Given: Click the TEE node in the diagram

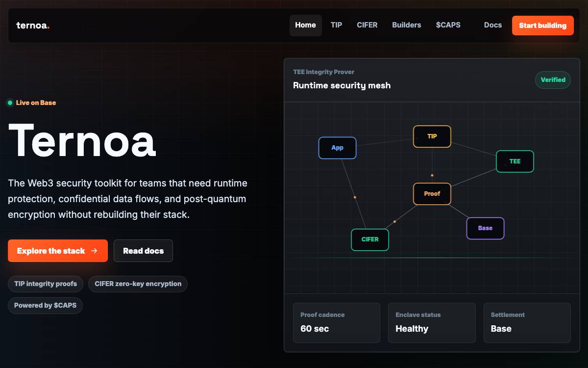Looking at the screenshot, I should pos(515,161).
